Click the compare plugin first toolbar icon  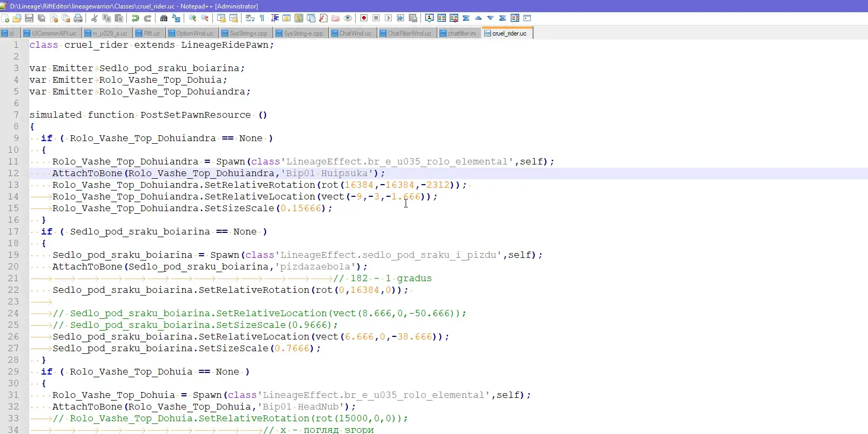[429, 18]
